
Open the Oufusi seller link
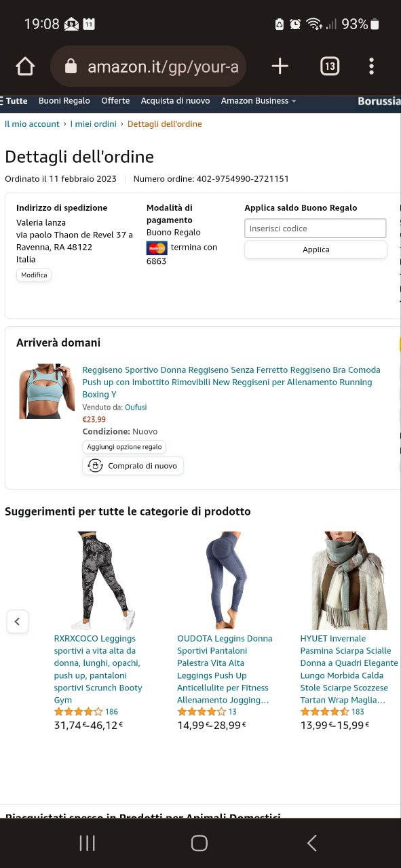pos(136,408)
